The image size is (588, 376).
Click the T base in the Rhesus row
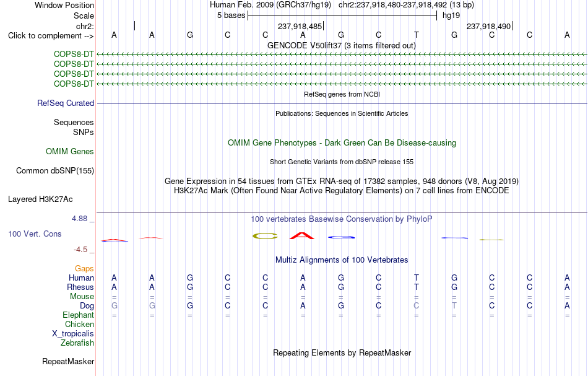(x=417, y=287)
